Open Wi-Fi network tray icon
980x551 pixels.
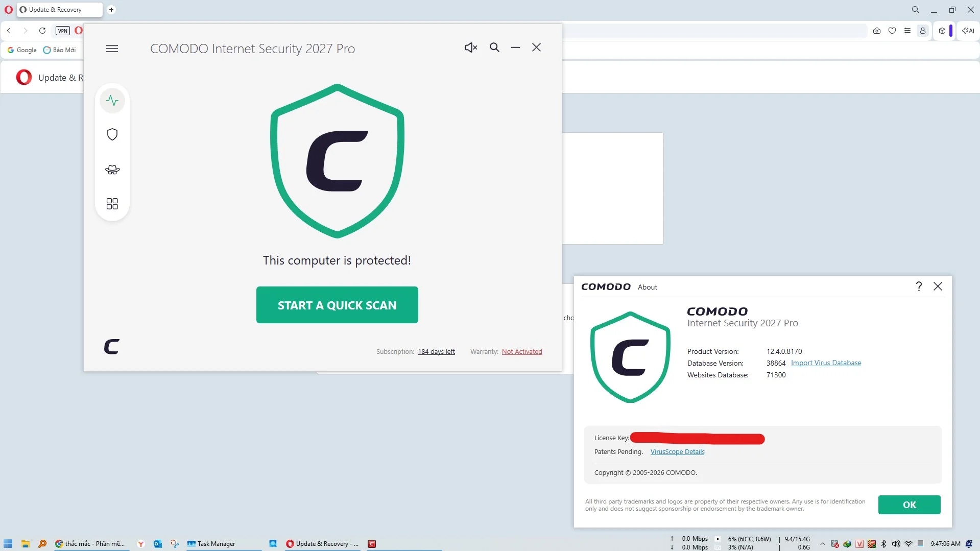point(909,544)
